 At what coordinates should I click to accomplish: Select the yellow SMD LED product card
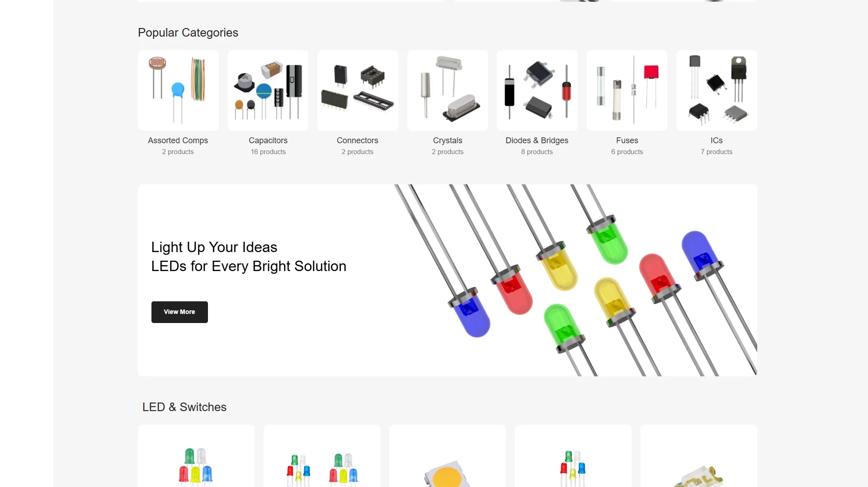[x=448, y=456]
